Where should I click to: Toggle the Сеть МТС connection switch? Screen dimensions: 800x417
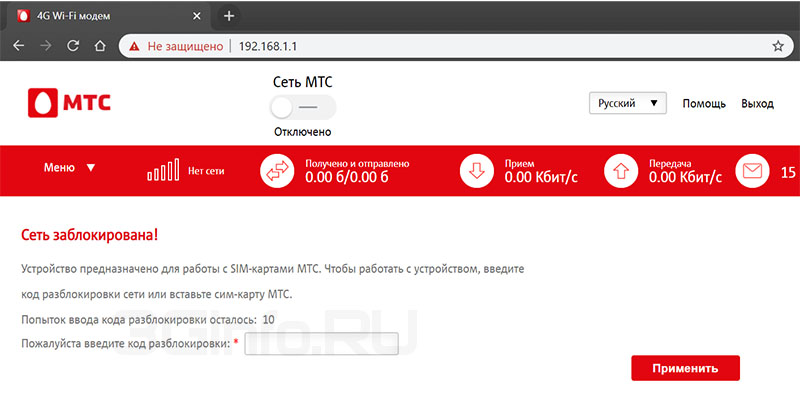tap(303, 107)
